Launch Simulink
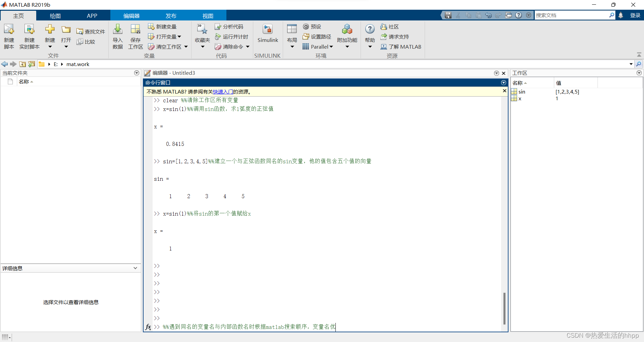This screenshot has height=342, width=644. coord(267,34)
